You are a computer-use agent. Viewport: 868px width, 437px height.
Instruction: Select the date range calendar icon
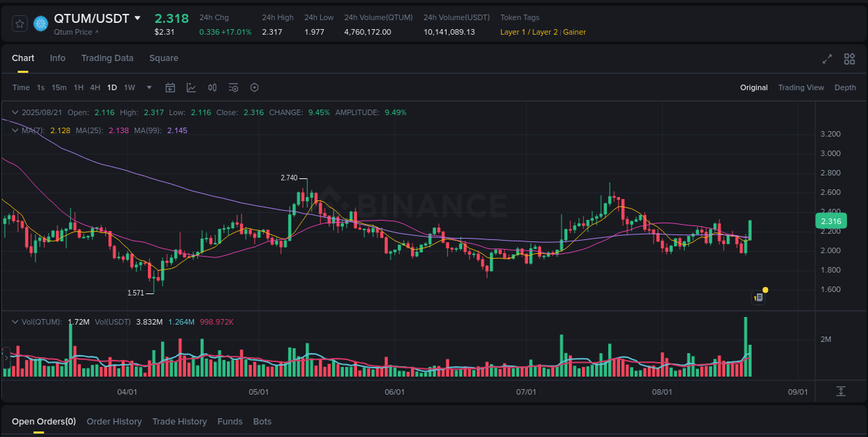(x=170, y=87)
